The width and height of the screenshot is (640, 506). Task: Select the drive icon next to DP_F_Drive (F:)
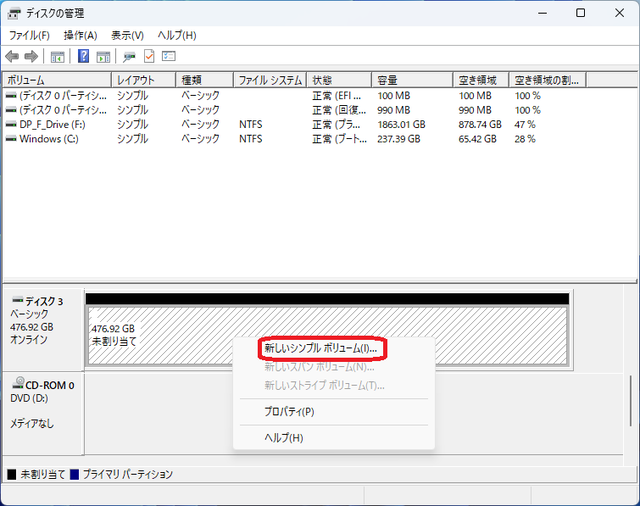[x=11, y=124]
